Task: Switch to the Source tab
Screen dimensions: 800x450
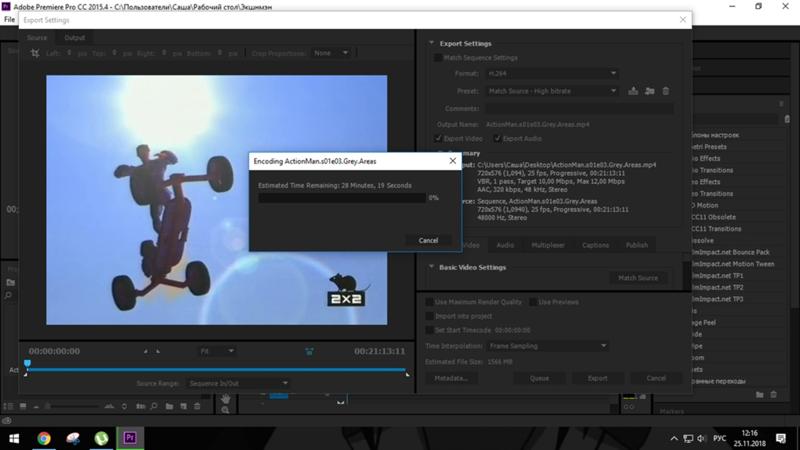Action: [x=37, y=38]
